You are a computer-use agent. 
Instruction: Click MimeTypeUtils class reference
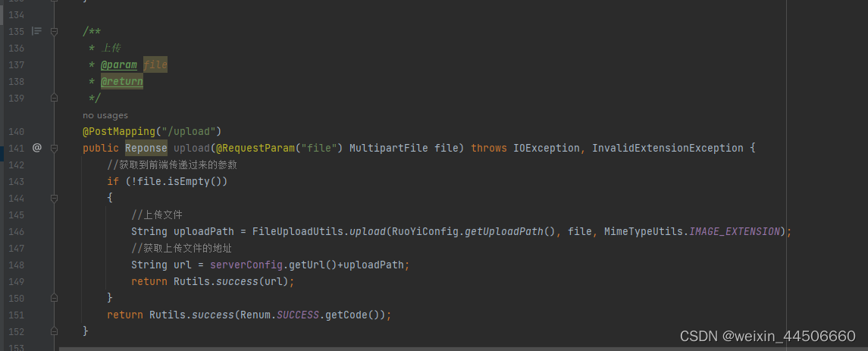coord(644,231)
